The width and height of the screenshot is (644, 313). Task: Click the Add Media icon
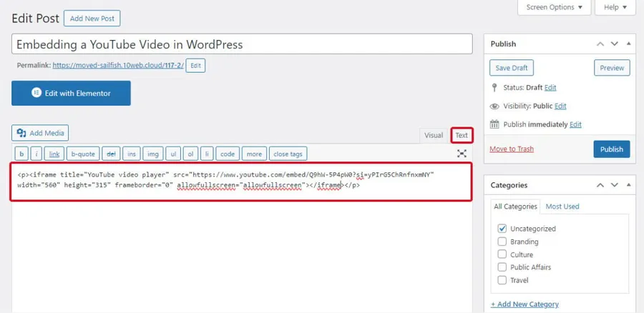21,133
